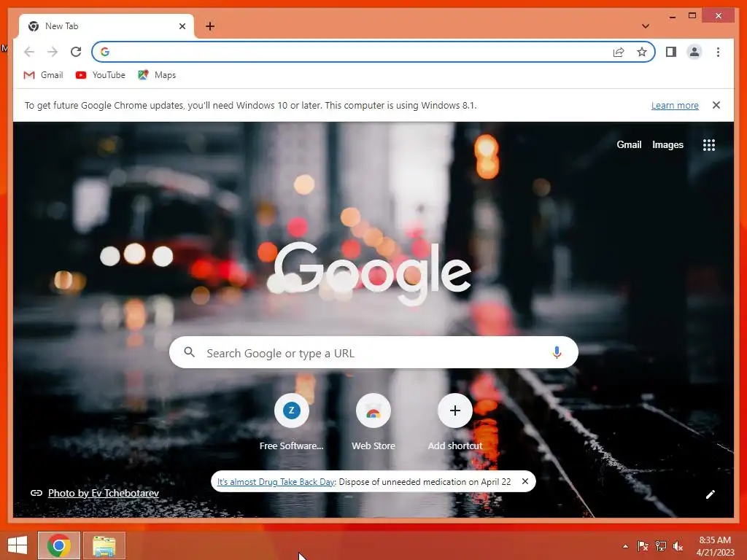
Task: Open the profile avatar button
Action: pyautogui.click(x=694, y=52)
